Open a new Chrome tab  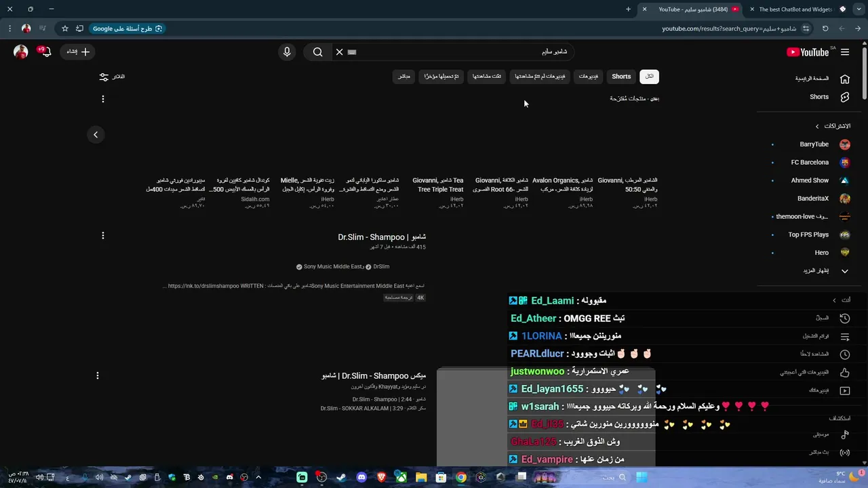[628, 9]
